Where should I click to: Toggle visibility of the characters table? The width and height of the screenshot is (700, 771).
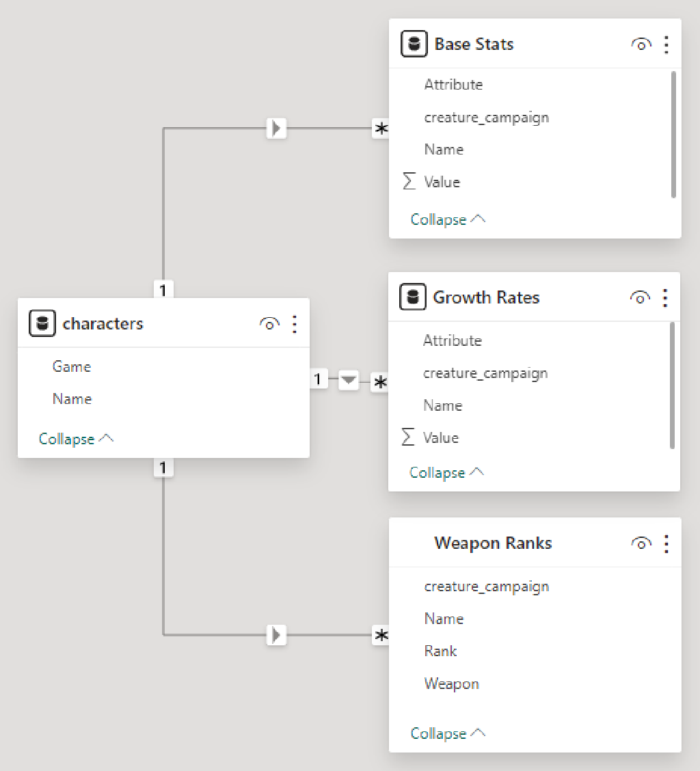(269, 324)
